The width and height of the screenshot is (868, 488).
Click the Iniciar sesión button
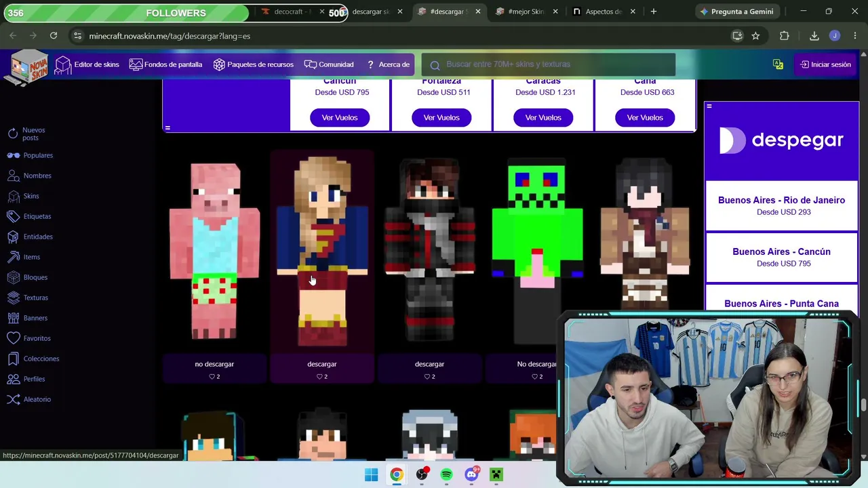click(825, 64)
